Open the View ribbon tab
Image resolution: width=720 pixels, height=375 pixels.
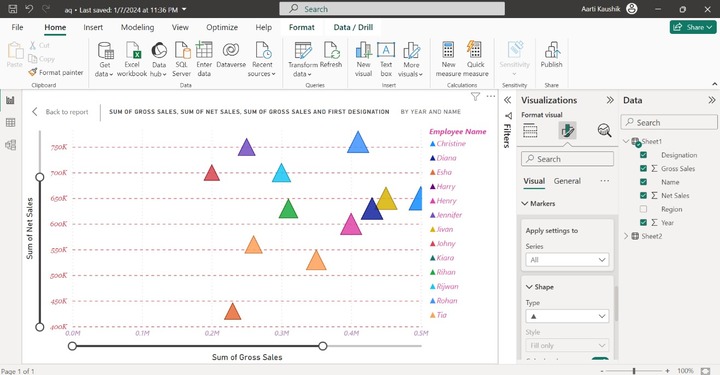click(x=180, y=27)
